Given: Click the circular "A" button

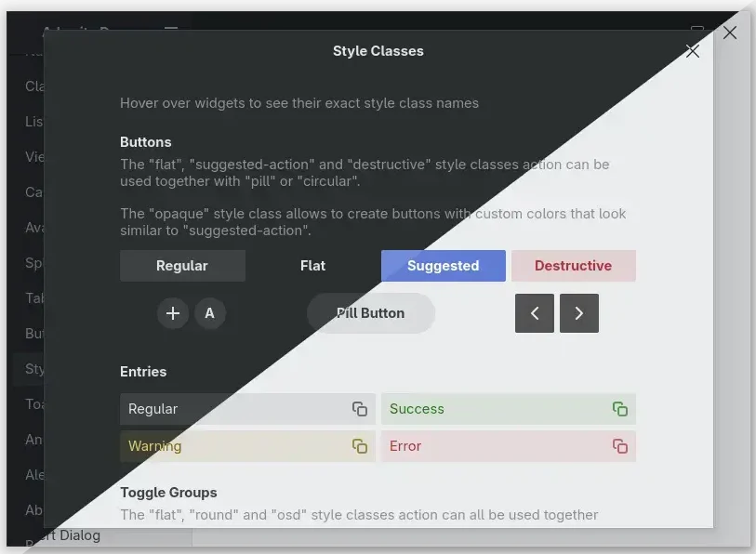Looking at the screenshot, I should [x=210, y=313].
